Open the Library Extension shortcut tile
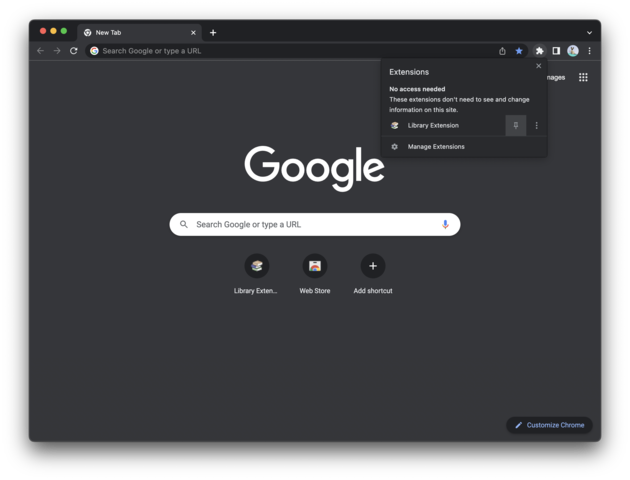 click(256, 274)
